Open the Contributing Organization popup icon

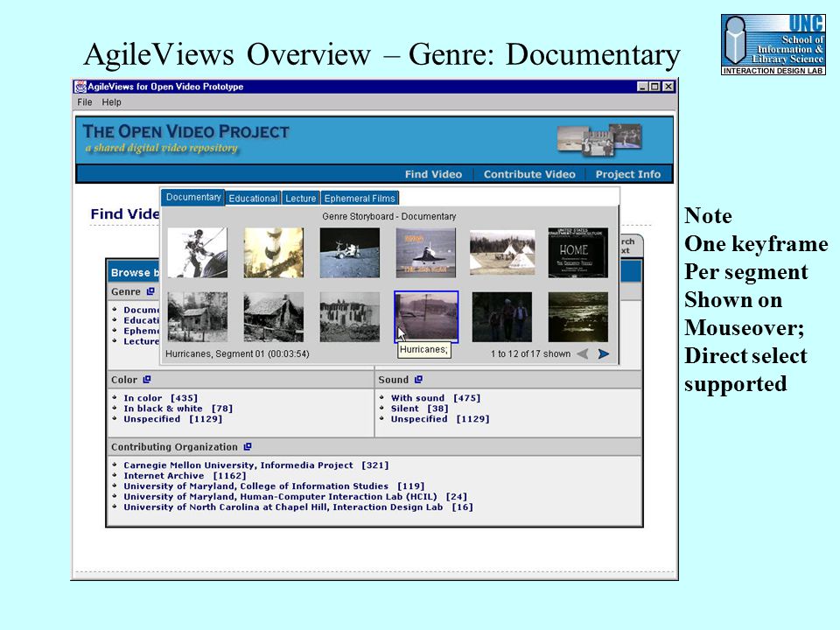pos(248,447)
